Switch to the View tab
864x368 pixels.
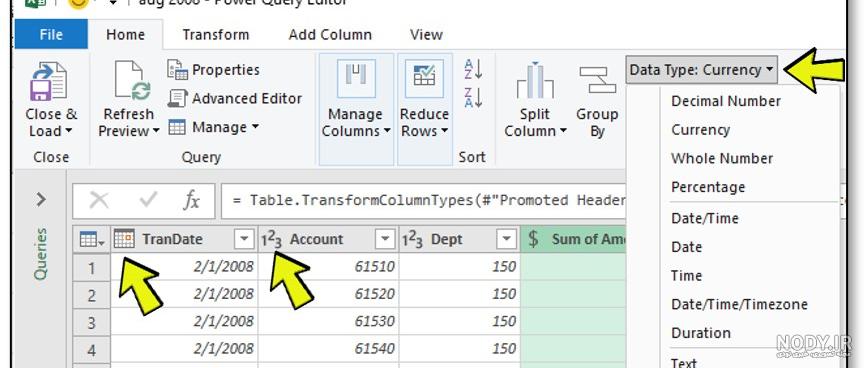[x=426, y=35]
